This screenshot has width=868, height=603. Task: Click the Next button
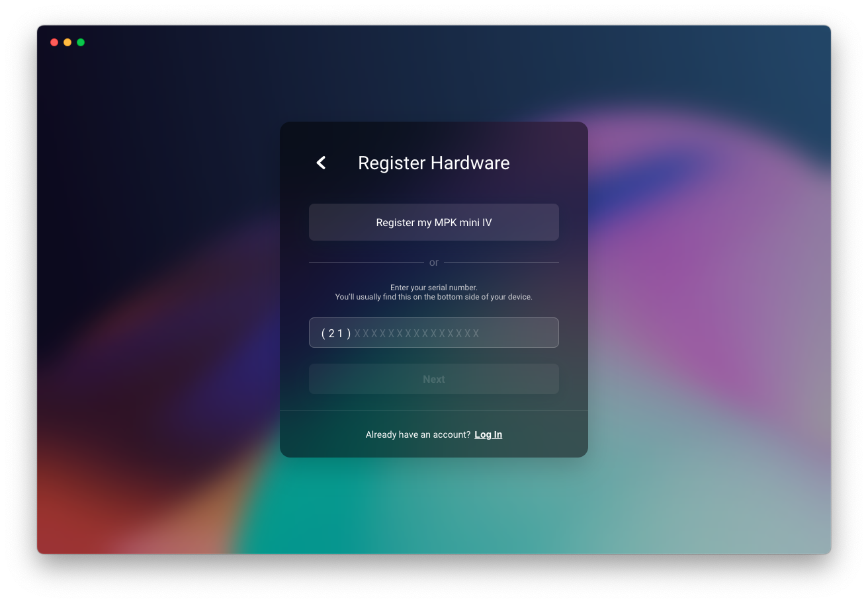(434, 379)
